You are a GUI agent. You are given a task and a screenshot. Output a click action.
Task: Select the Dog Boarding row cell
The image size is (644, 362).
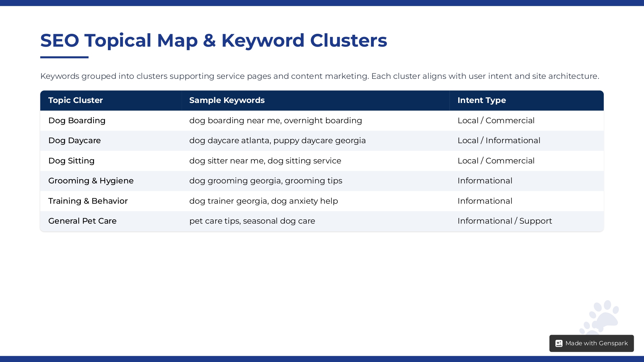tap(77, 121)
